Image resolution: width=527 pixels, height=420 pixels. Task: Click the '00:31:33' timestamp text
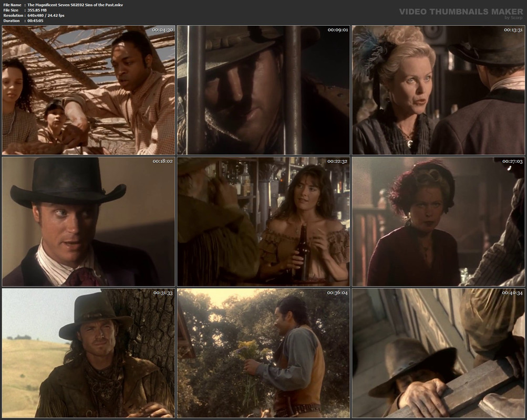pos(163,293)
